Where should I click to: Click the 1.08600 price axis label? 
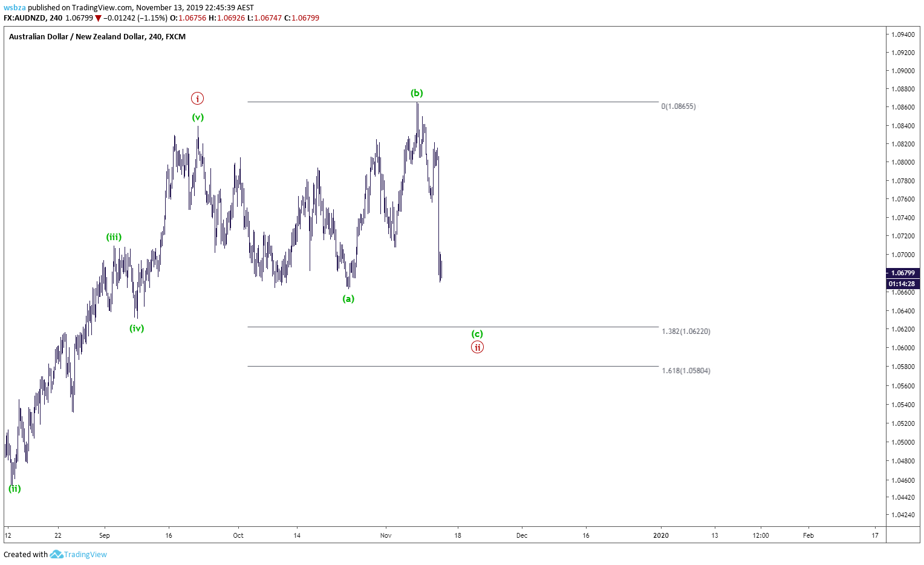903,107
